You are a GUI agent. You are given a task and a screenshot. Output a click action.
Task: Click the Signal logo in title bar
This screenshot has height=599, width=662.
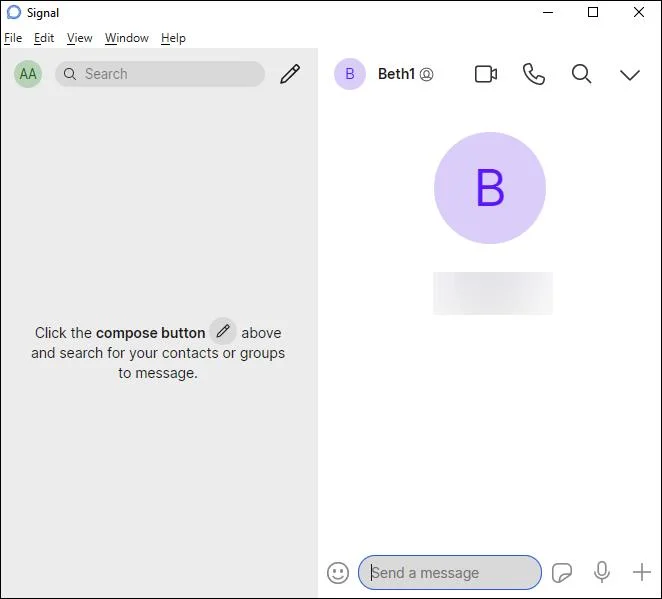14,13
